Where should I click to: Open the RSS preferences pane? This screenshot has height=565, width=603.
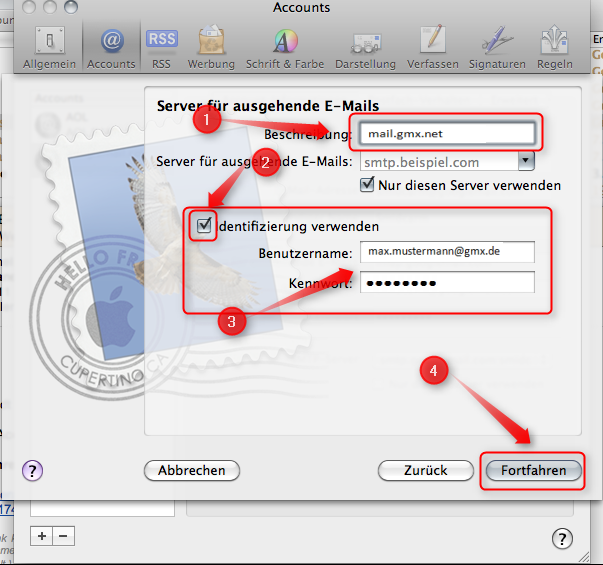pos(162,48)
